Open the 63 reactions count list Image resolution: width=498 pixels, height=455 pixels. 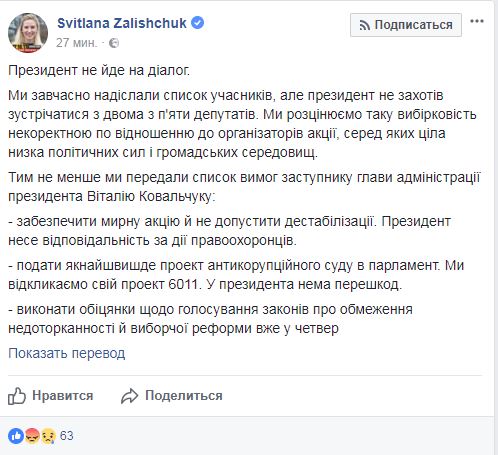pos(67,436)
